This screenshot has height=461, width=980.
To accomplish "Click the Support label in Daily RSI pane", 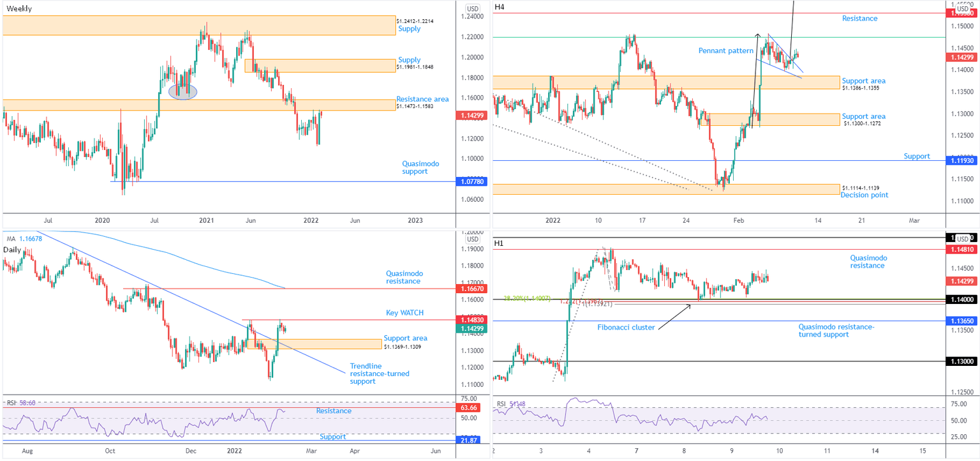I will [x=332, y=437].
